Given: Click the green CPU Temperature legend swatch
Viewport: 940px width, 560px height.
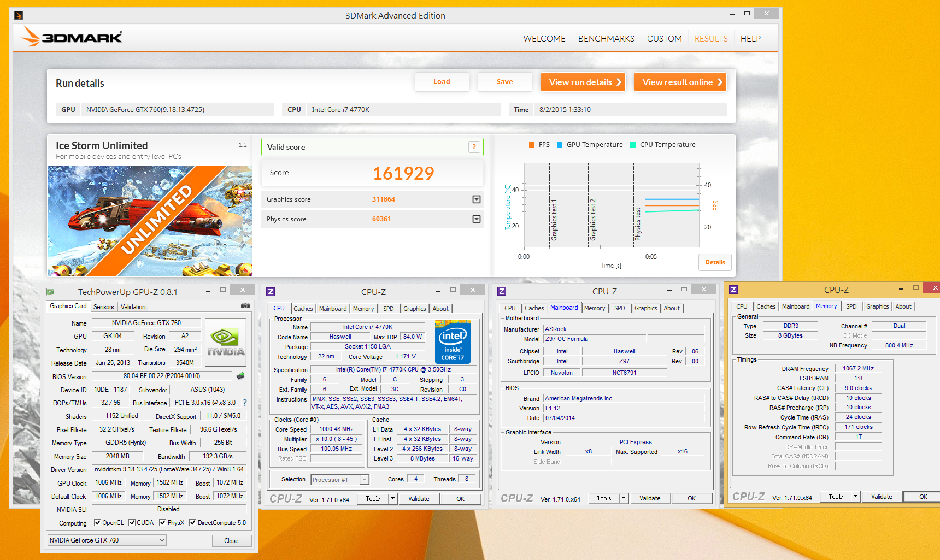Looking at the screenshot, I should [x=633, y=145].
